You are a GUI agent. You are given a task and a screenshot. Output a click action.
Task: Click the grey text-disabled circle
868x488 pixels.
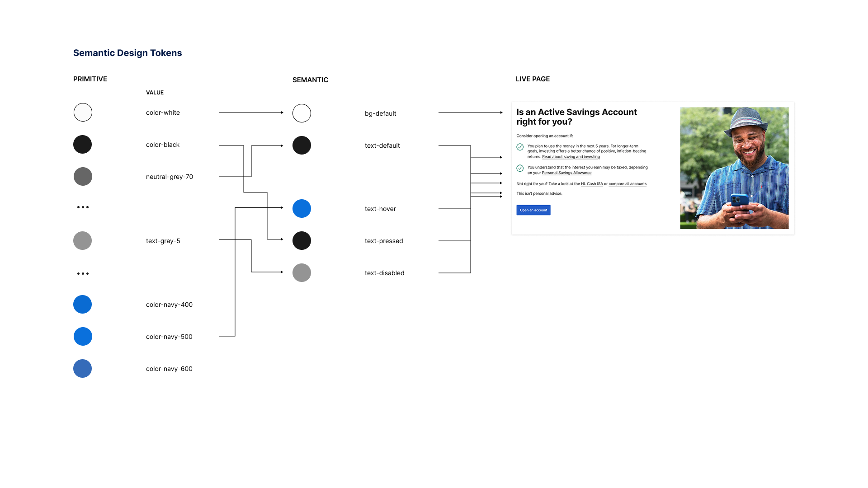pyautogui.click(x=302, y=272)
